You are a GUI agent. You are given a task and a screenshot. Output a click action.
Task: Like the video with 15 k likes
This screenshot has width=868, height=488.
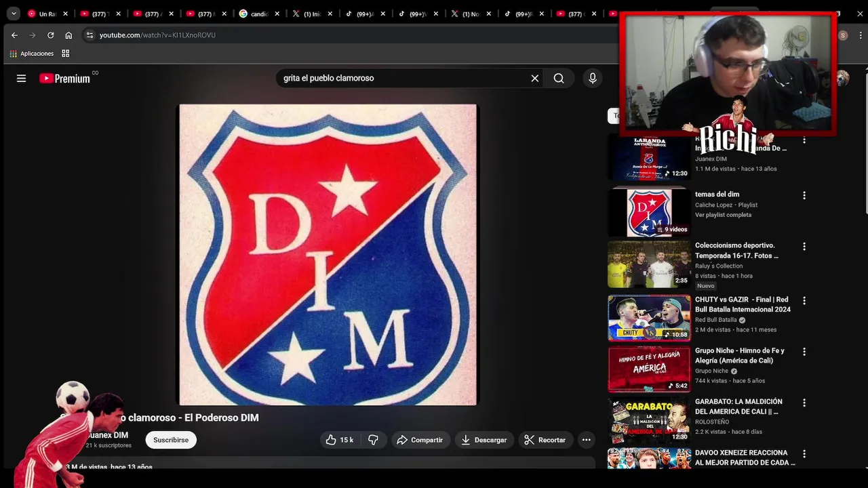click(x=339, y=440)
